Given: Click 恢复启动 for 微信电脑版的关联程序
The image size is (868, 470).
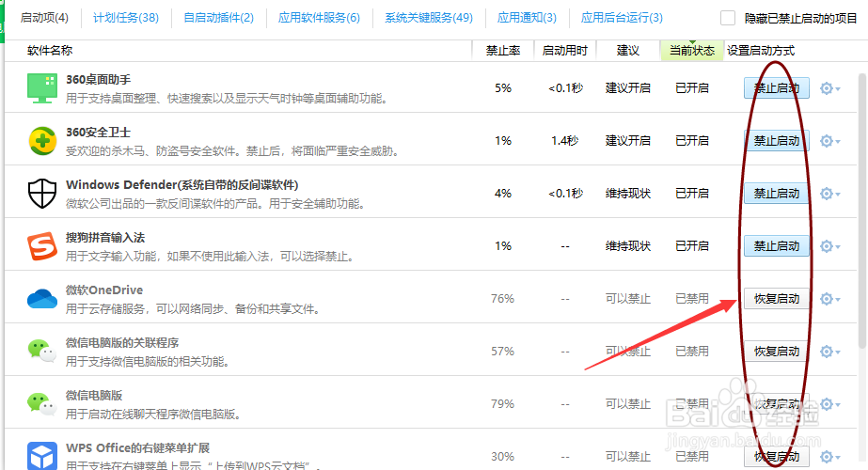Looking at the screenshot, I should pos(776,351).
